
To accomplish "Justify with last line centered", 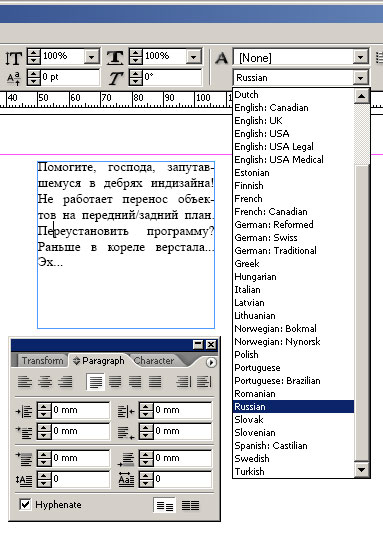I will click(115, 382).
